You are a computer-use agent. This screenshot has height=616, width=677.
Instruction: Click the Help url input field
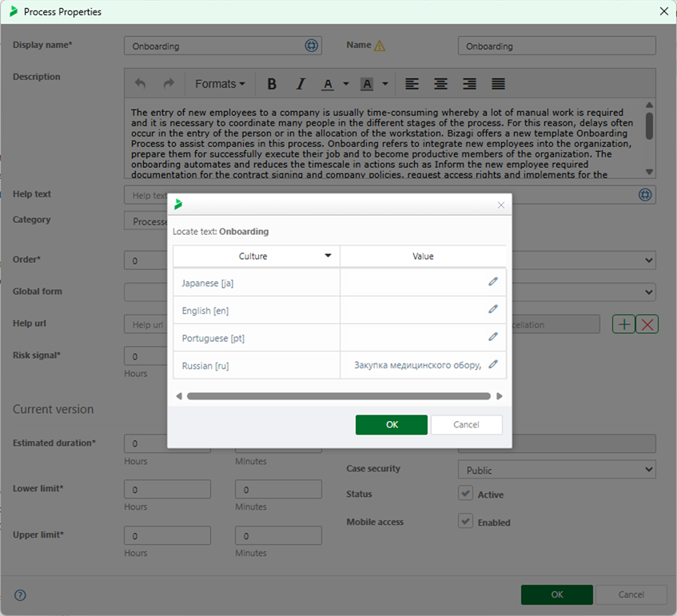pos(146,324)
